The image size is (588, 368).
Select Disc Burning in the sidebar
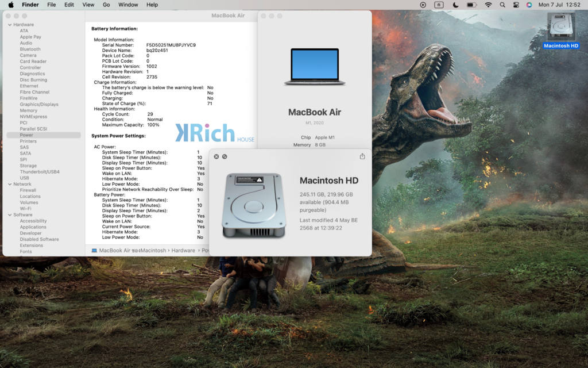(x=33, y=79)
